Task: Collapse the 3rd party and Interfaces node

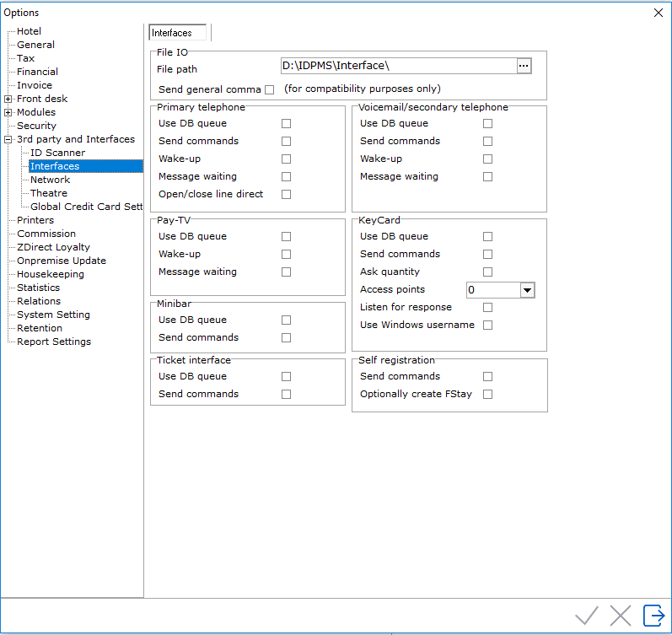Action: (8, 139)
